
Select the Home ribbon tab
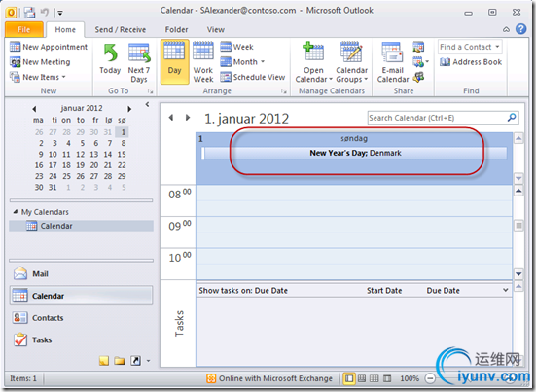(x=65, y=30)
